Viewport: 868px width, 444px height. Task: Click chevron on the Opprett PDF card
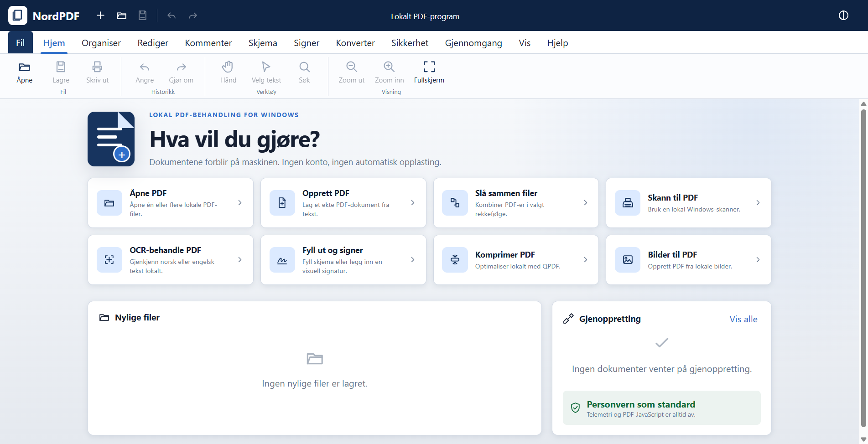[413, 202]
